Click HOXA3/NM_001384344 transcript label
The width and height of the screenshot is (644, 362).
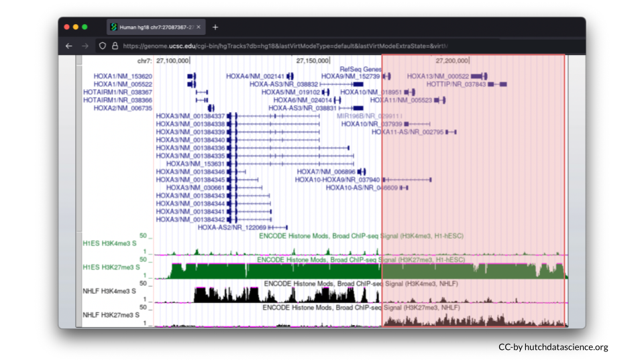(x=190, y=204)
